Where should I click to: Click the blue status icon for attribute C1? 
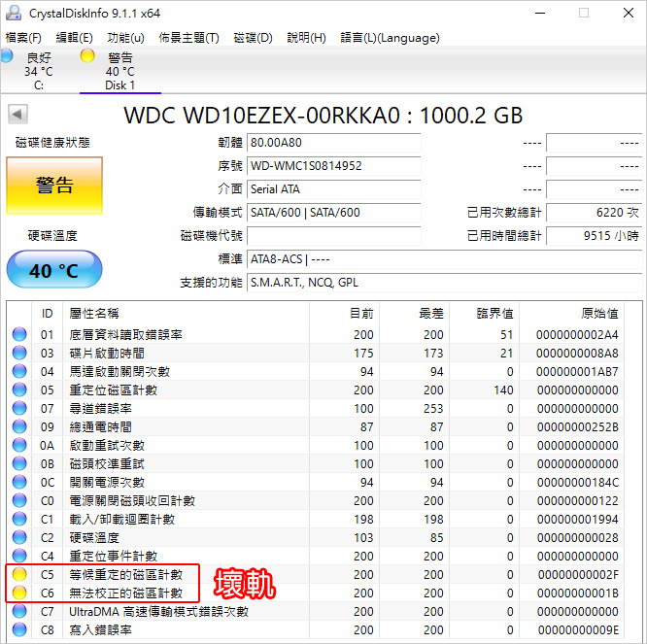[x=19, y=519]
